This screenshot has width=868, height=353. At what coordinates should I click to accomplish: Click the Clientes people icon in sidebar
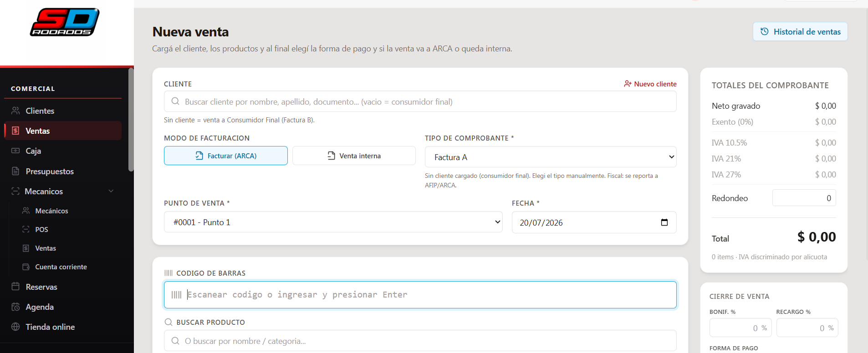[x=15, y=111]
